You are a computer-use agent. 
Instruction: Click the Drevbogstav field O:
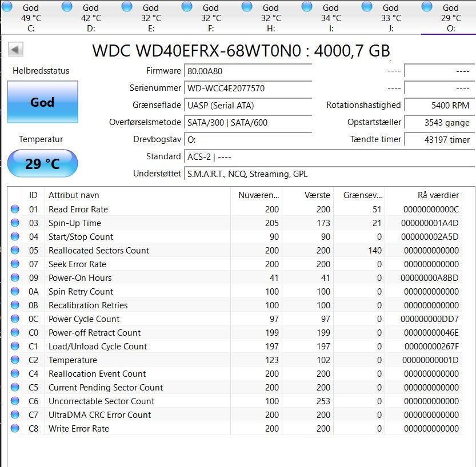pos(248,139)
